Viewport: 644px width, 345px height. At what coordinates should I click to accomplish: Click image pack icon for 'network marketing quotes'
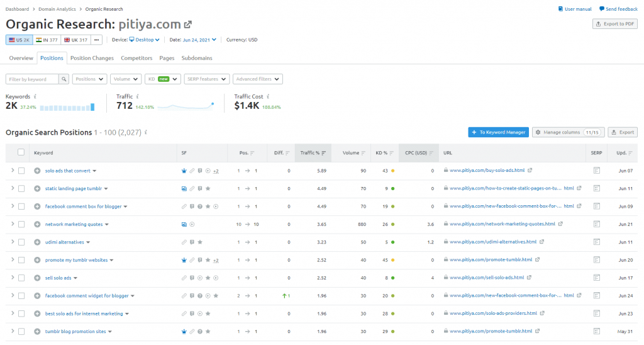184,224
